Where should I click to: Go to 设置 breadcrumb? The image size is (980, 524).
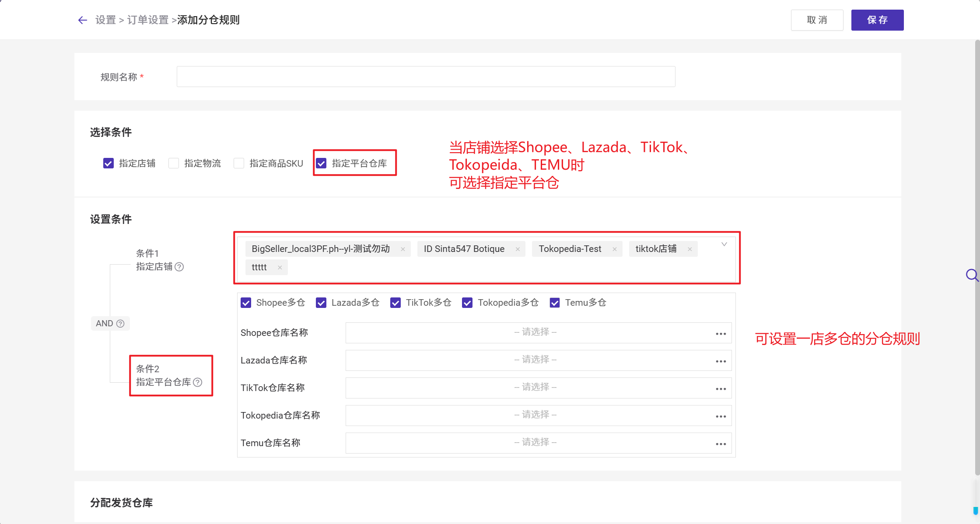pos(105,20)
